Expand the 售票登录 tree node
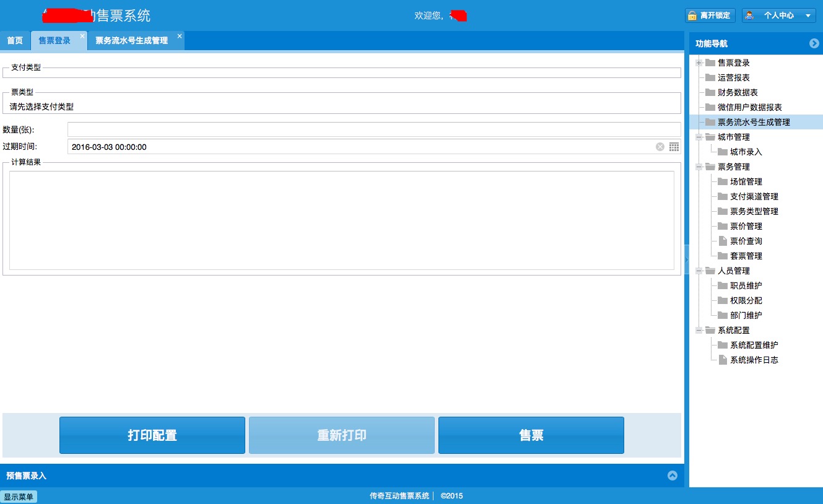The width and height of the screenshot is (823, 504). click(699, 63)
